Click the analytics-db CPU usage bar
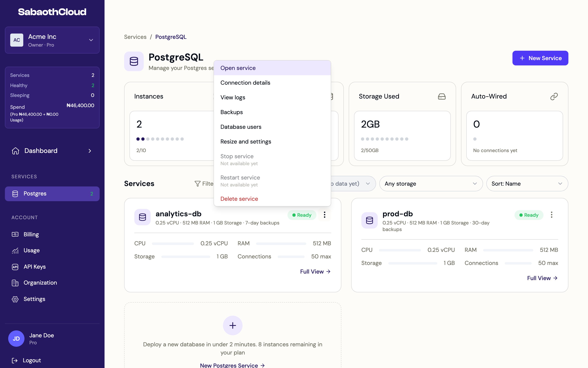 coord(173,244)
